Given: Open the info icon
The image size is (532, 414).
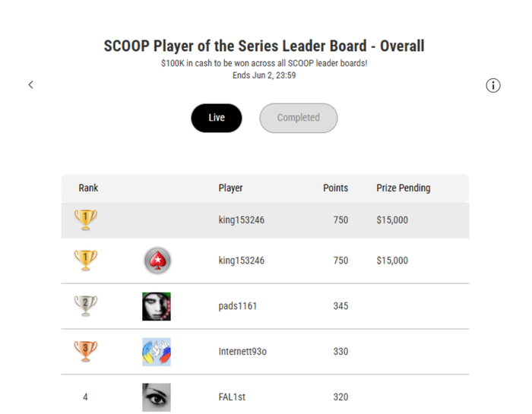Looking at the screenshot, I should pyautogui.click(x=493, y=85).
